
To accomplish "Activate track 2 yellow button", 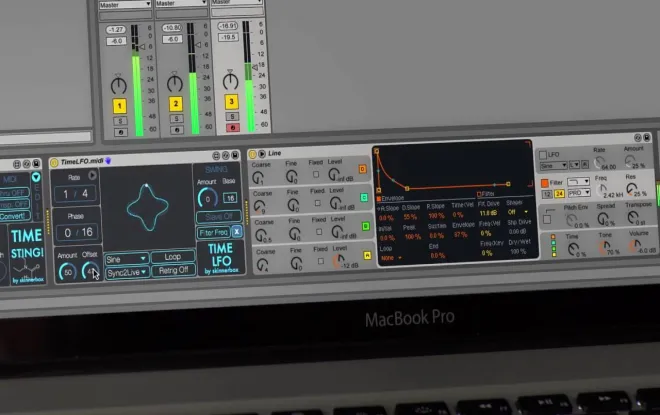I will click(x=176, y=104).
